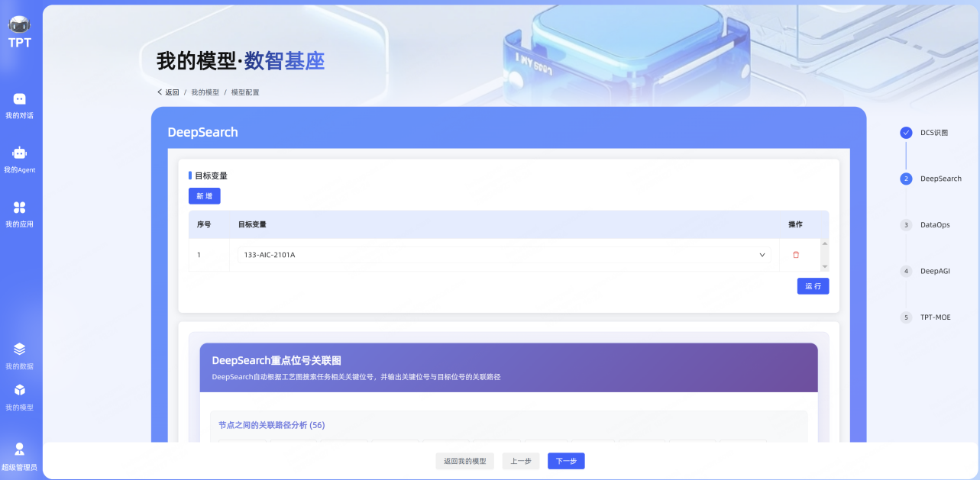This screenshot has height=480, width=980.
Task: Click the 超级管理员 user avatar icon
Action: 20,449
